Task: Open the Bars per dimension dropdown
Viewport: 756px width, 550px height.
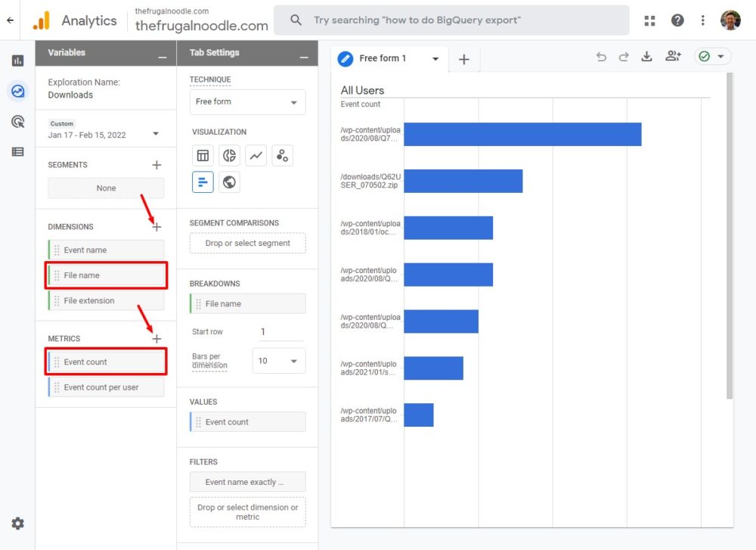Action: click(278, 361)
